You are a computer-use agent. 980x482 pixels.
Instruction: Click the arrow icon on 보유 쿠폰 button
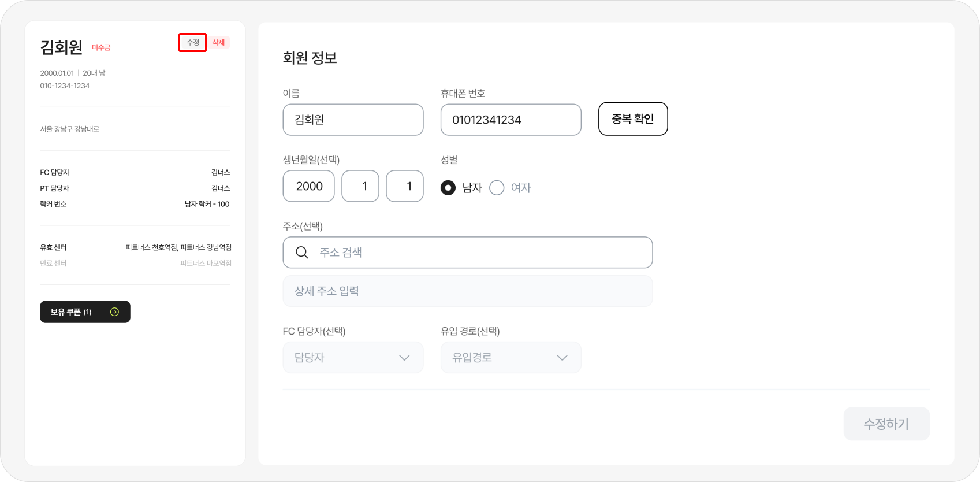pyautogui.click(x=114, y=312)
